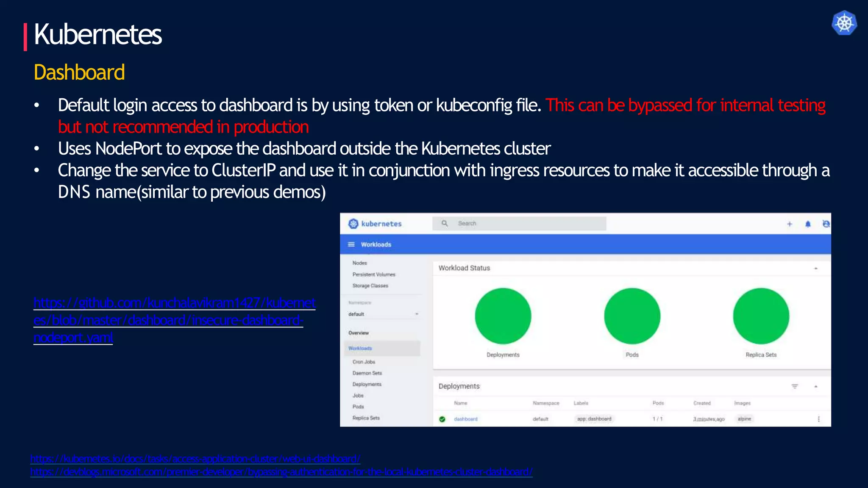The image size is (868, 488).
Task: Open the default namespace dropdown
Action: click(383, 314)
